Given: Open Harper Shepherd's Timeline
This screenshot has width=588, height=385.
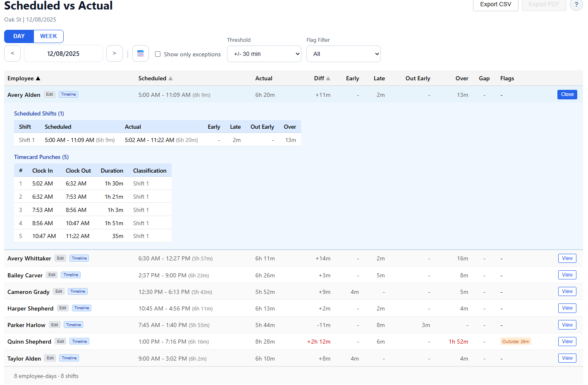Looking at the screenshot, I should 82,308.
